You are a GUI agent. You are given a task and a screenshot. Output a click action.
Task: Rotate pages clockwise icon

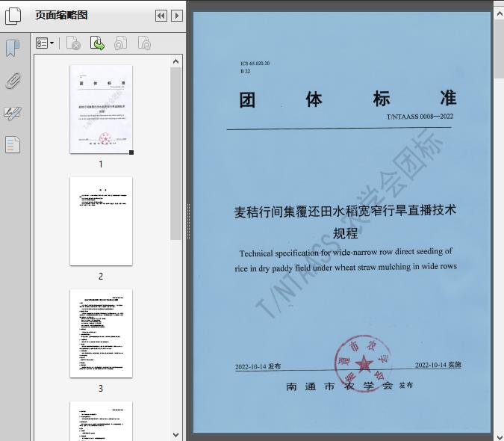(x=144, y=43)
